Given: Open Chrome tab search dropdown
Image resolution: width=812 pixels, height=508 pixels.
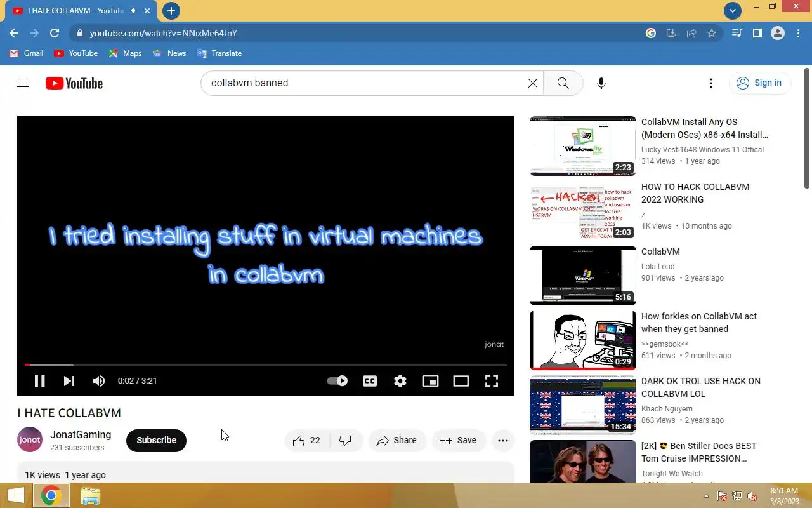Looking at the screenshot, I should click(733, 10).
